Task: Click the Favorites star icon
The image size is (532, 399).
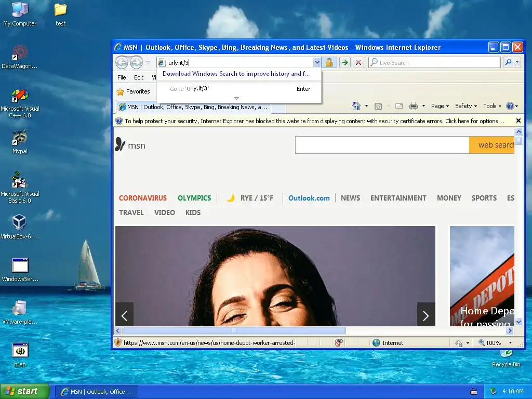Action: coord(120,91)
